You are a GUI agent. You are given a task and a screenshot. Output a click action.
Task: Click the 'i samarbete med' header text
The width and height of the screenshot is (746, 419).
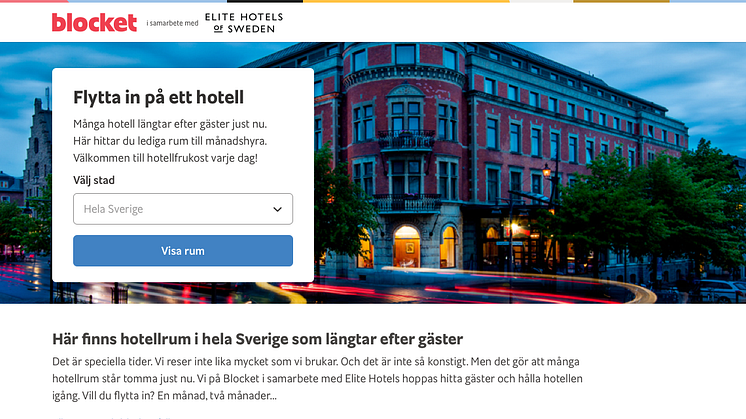172,23
